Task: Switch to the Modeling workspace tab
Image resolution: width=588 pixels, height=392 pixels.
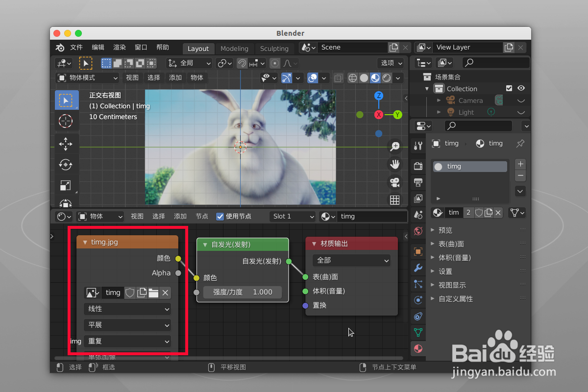Action: [234, 49]
